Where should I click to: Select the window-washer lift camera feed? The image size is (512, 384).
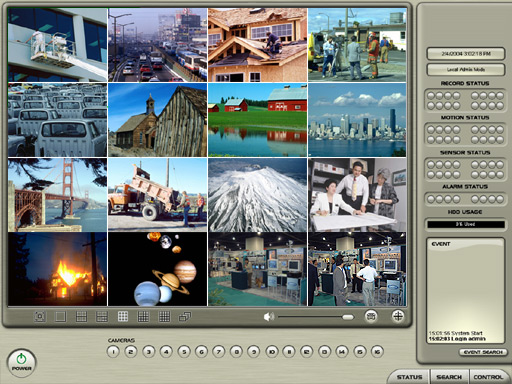tap(57, 45)
